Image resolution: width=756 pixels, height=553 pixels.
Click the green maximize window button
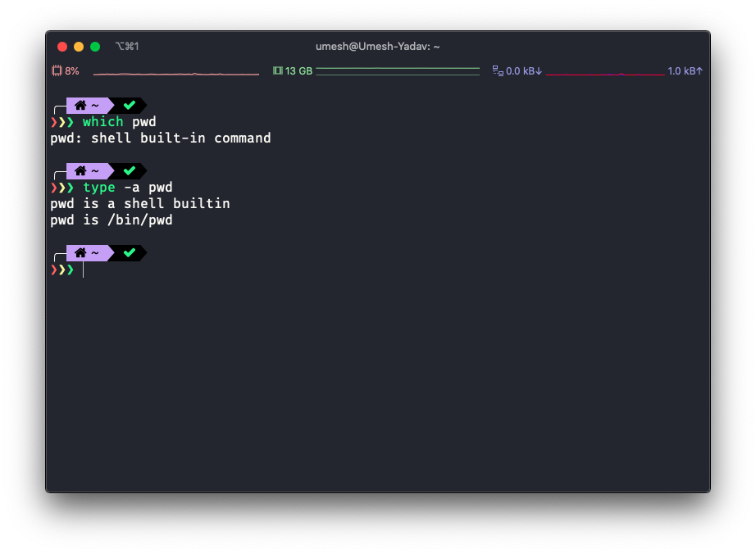pos(95,47)
